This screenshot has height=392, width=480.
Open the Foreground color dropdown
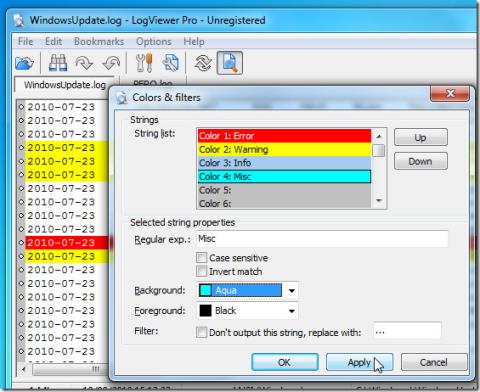pos(292,311)
